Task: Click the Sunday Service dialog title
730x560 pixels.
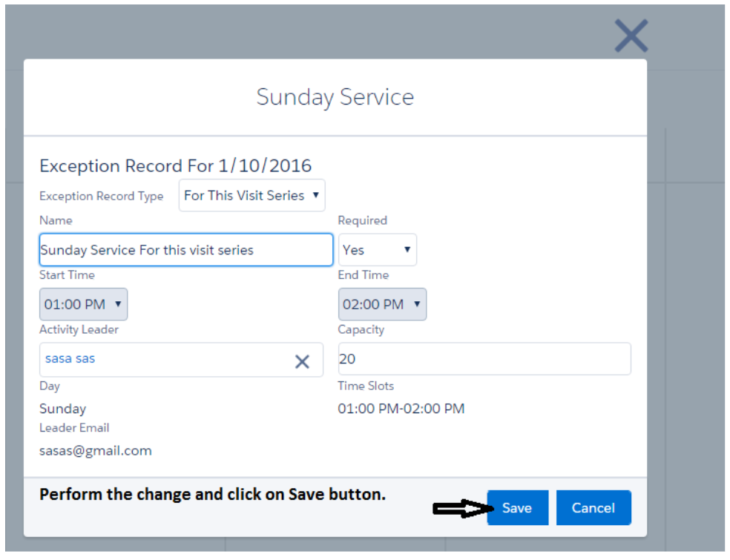Action: pos(335,97)
